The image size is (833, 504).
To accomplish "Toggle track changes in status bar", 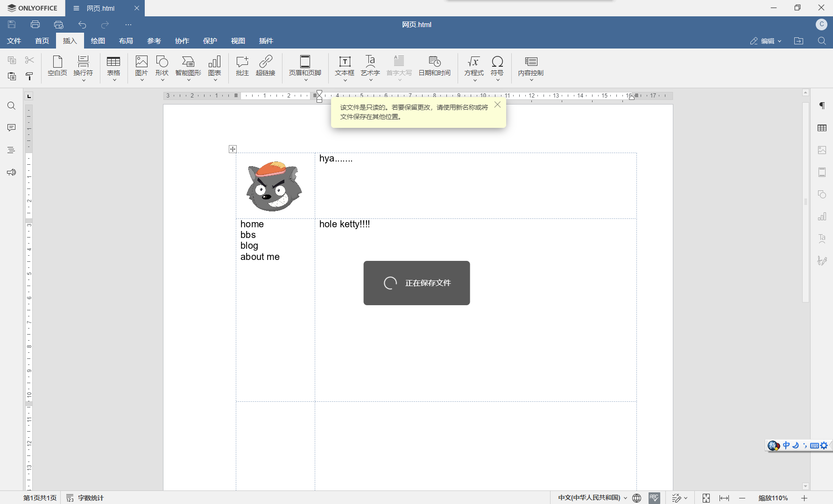I will 677,498.
